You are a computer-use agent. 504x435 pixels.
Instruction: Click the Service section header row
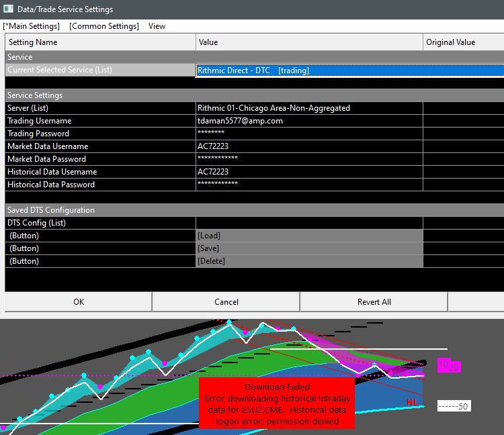point(255,57)
